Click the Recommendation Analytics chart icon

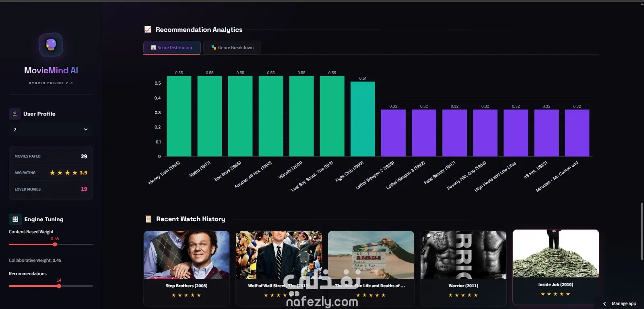tap(148, 29)
